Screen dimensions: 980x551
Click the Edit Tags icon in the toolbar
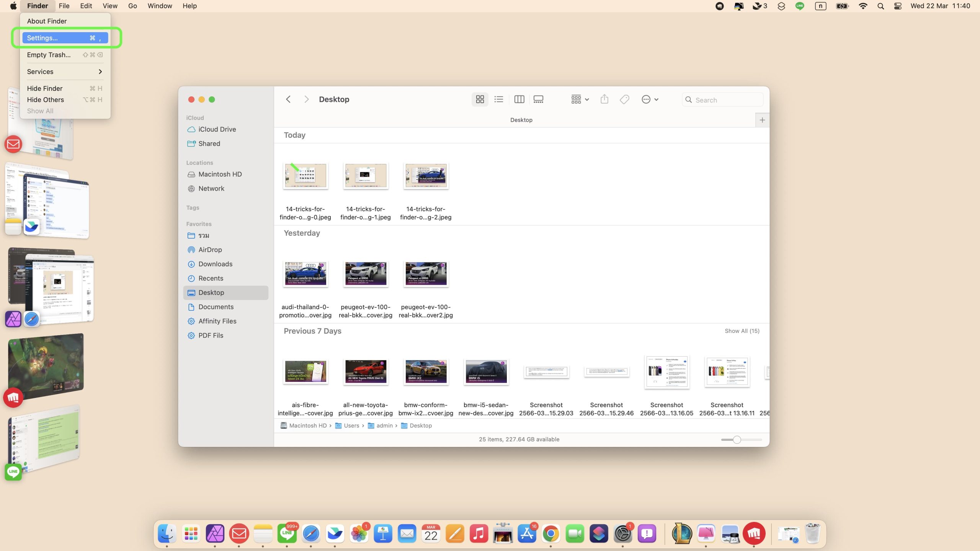coord(624,99)
